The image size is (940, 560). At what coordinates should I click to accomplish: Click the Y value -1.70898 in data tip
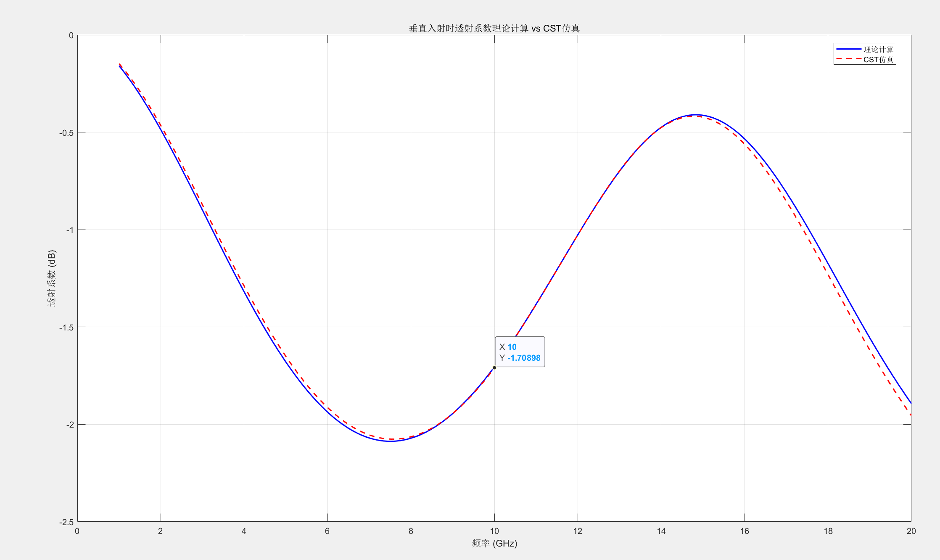coord(524,358)
